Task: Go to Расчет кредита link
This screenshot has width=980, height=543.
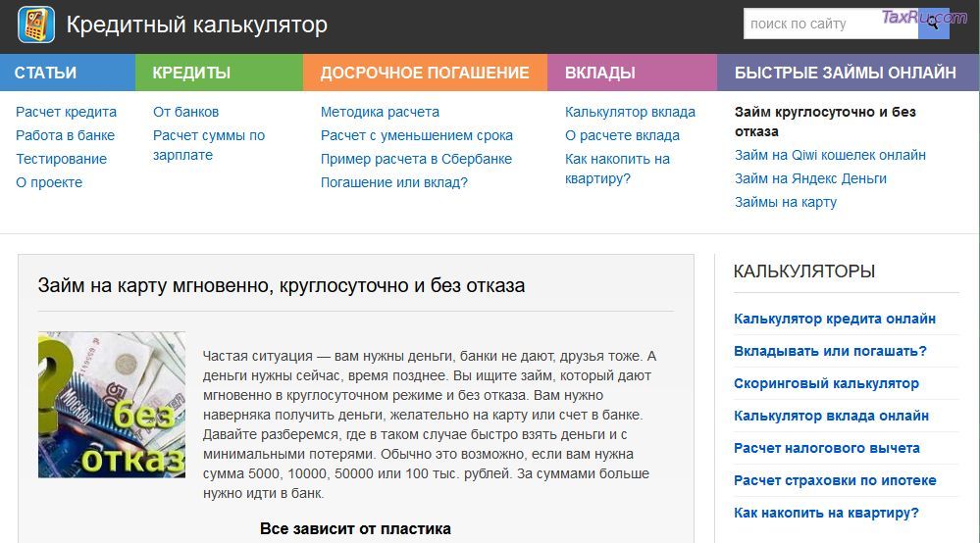Action: click(67, 112)
